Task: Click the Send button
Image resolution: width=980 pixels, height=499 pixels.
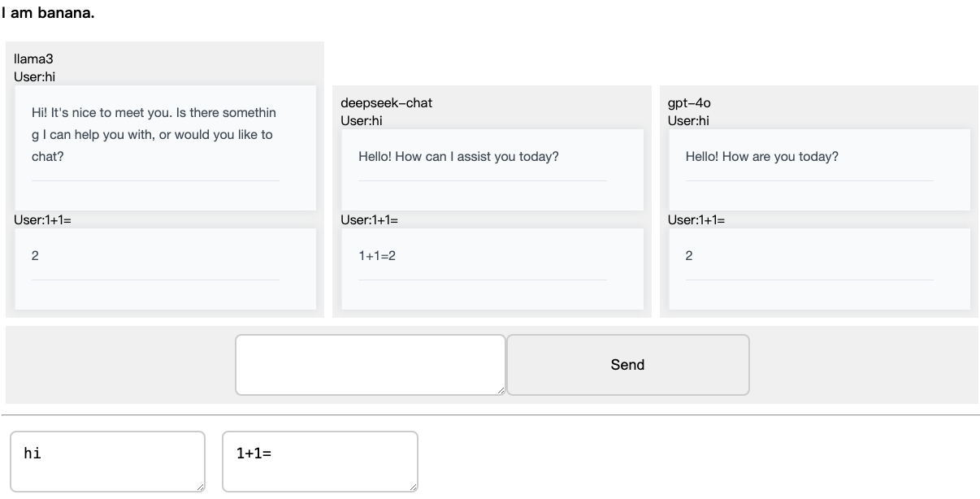Action: point(627,365)
